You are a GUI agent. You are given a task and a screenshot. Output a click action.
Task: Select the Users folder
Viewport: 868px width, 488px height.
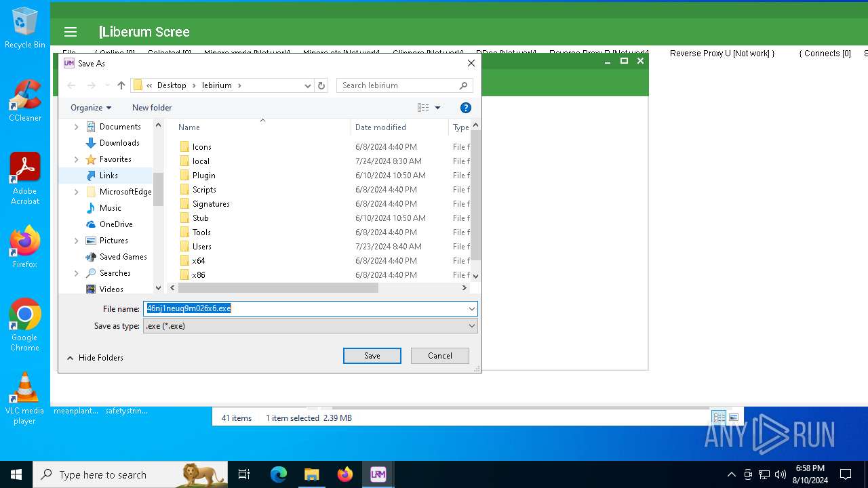click(x=202, y=247)
